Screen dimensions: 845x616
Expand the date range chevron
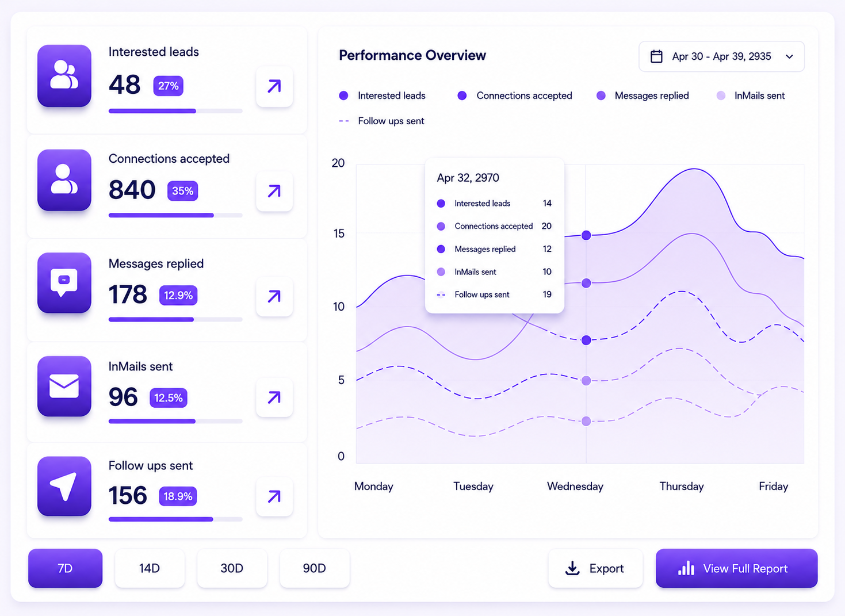click(x=789, y=56)
